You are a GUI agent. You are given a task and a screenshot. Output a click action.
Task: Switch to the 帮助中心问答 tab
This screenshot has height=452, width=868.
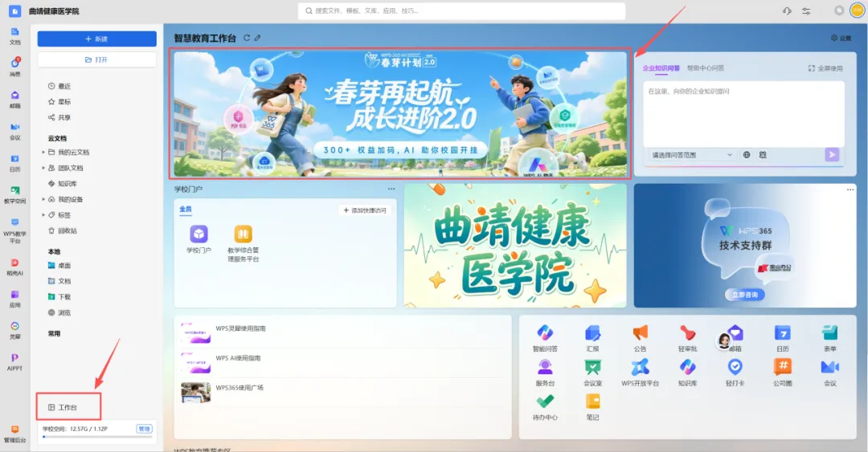(706, 68)
